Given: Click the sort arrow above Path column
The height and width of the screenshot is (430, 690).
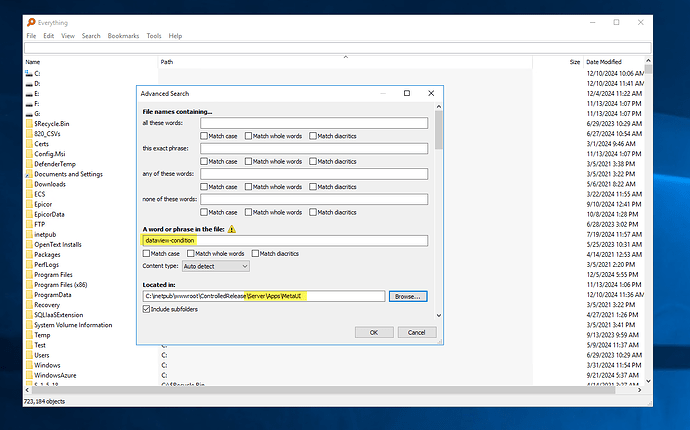Looking at the screenshot, I should pos(345,57).
